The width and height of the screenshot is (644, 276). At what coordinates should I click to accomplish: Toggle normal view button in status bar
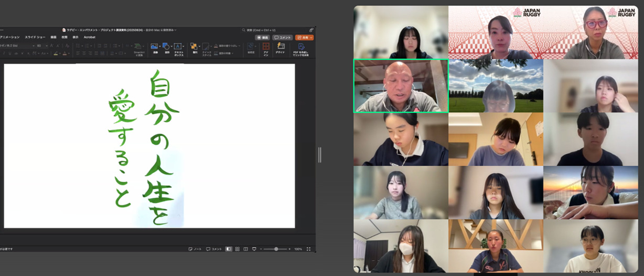[x=229, y=249]
